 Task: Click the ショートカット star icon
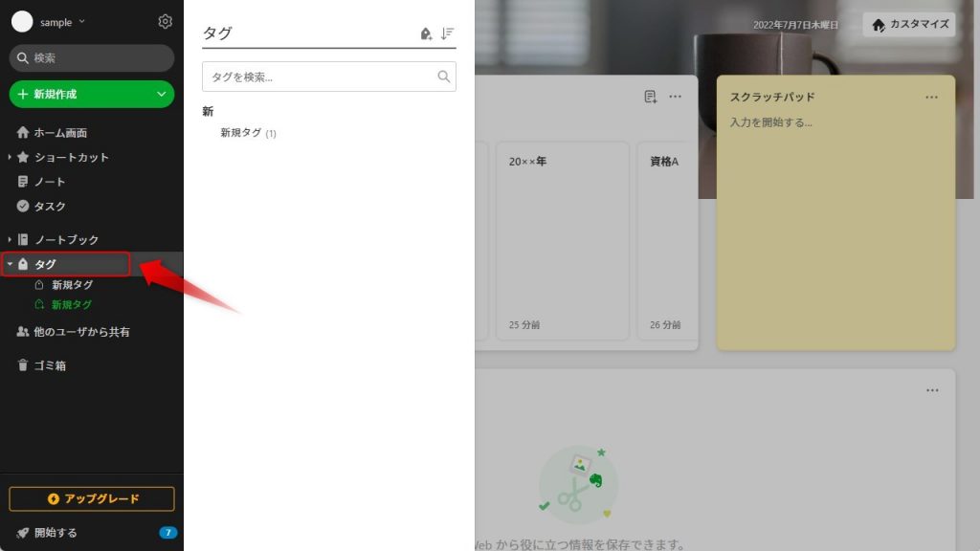point(23,157)
